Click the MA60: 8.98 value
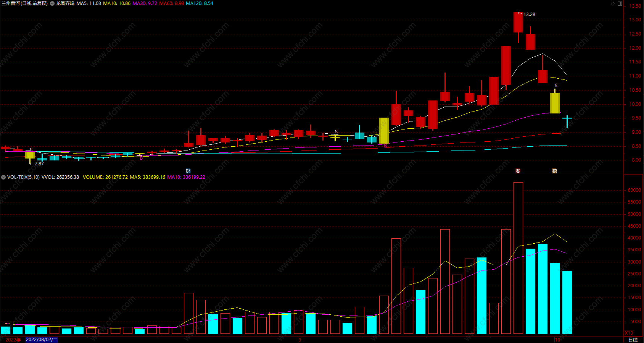Viewport: 644px width, 343px height. [171, 3]
